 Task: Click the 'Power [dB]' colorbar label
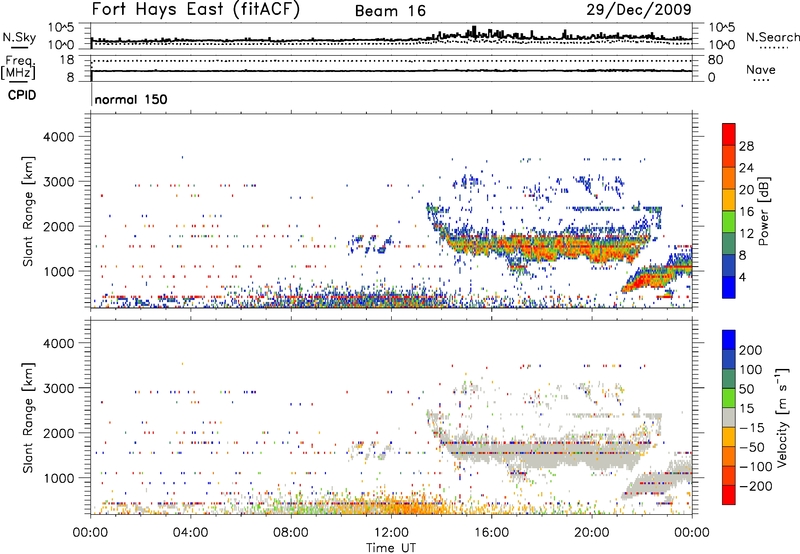(x=763, y=211)
